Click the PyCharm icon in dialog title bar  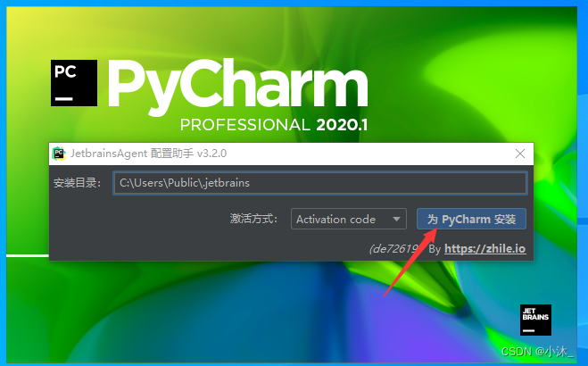point(59,154)
